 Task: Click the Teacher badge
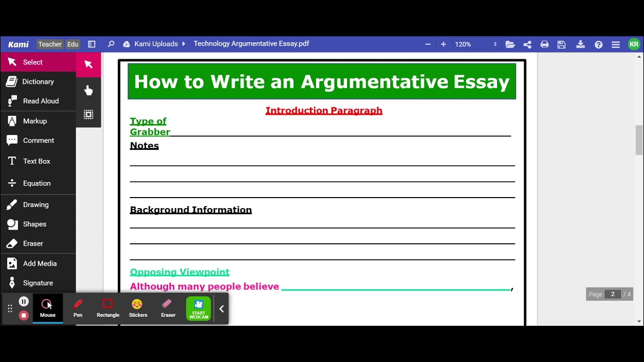[x=50, y=44]
